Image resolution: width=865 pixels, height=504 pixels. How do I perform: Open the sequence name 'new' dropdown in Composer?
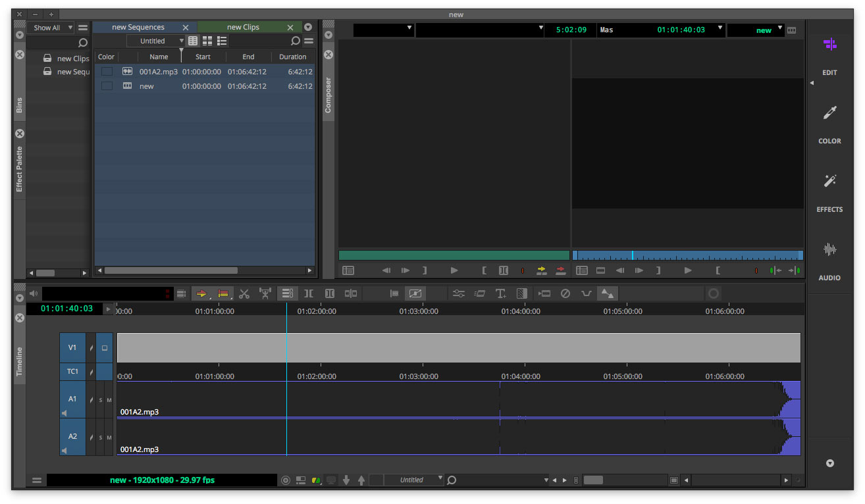(x=756, y=30)
